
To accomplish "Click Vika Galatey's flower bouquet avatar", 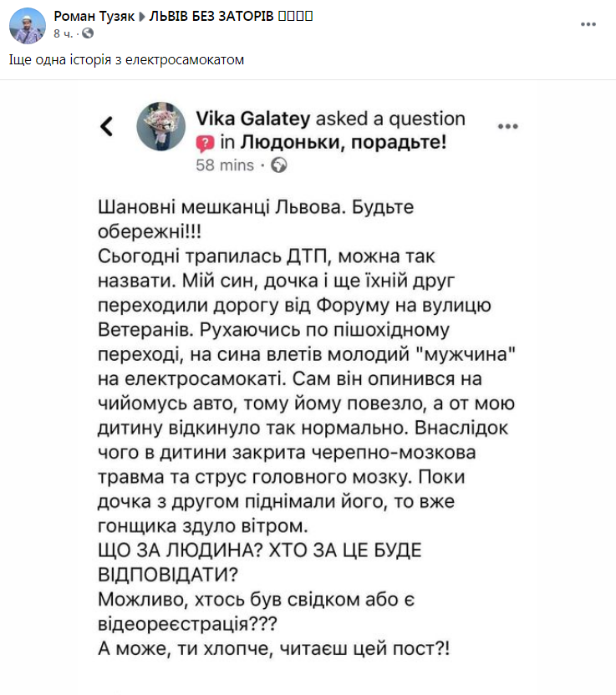I will point(160,127).
